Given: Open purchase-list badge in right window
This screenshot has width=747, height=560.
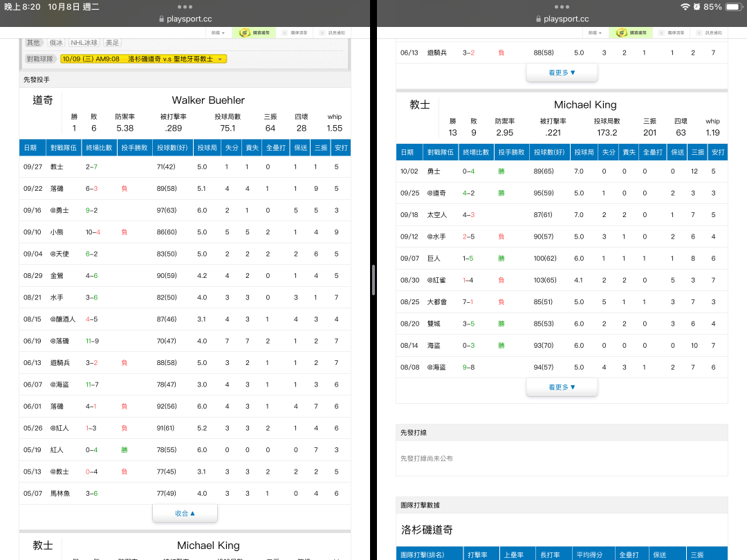Looking at the screenshot, I should [x=671, y=32].
